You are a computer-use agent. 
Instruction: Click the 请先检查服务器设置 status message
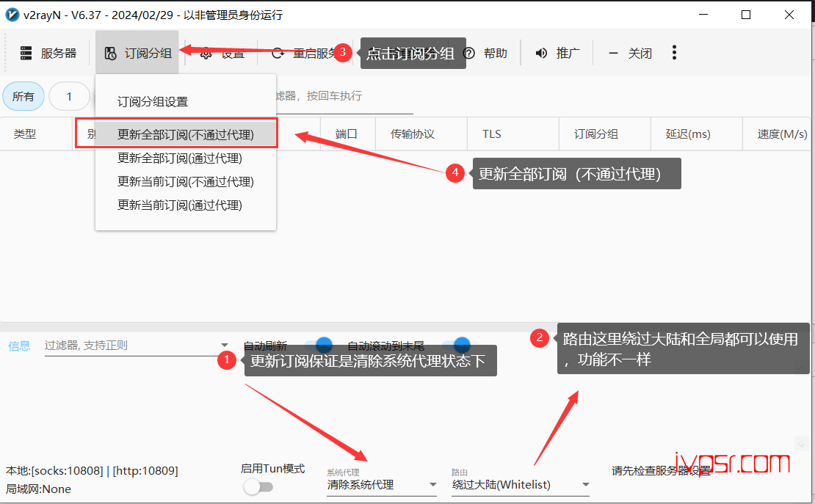click(x=661, y=471)
